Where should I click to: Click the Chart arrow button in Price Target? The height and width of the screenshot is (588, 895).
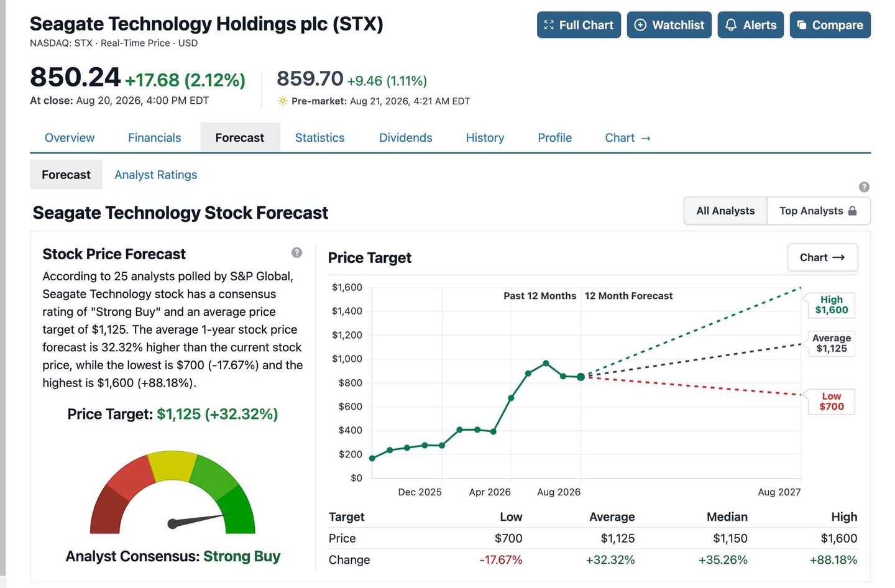click(x=822, y=257)
